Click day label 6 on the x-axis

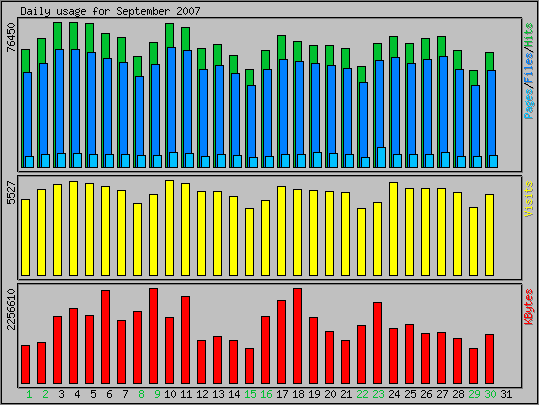[109, 394]
